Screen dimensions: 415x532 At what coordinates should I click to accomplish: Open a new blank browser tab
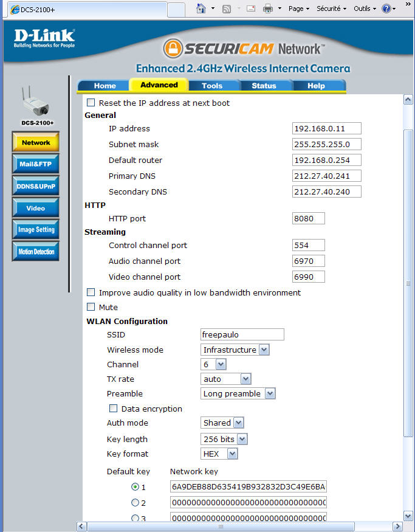click(x=176, y=10)
